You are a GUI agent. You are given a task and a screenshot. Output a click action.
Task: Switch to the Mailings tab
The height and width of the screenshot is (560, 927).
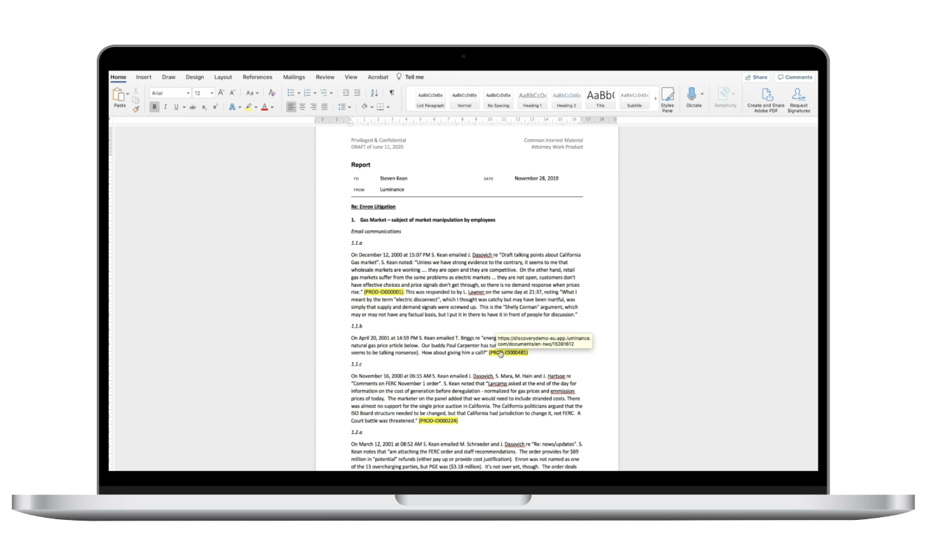tap(294, 77)
